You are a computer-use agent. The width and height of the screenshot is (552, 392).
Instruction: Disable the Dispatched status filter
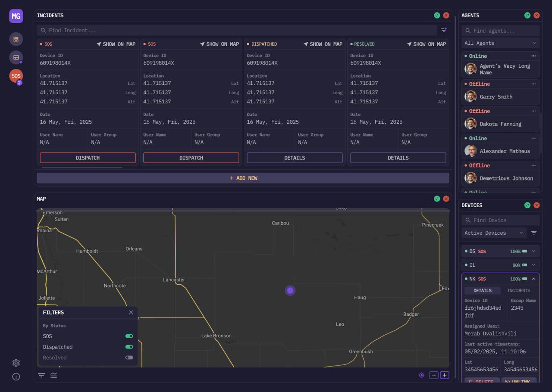point(129,347)
